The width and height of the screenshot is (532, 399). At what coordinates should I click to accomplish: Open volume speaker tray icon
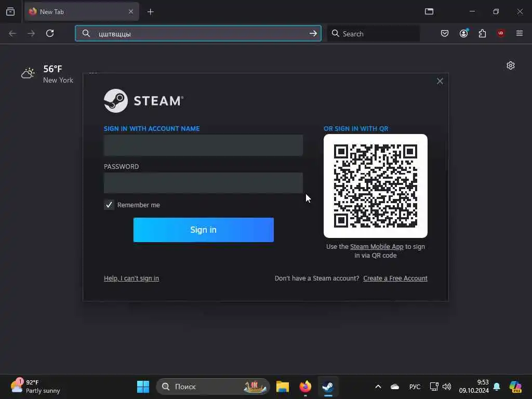(x=447, y=387)
